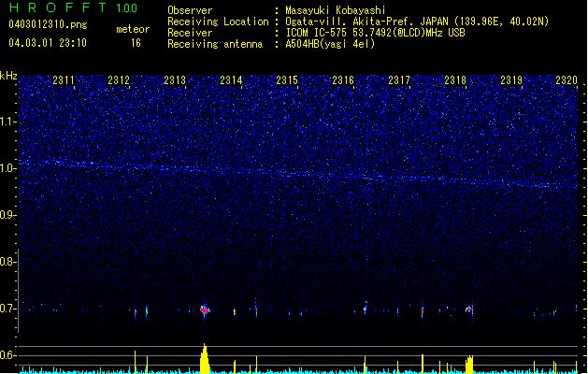Image resolution: width=588 pixels, height=374 pixels.
Task: Click the wide yellow intensity peak after 2318
Action: 469,365
